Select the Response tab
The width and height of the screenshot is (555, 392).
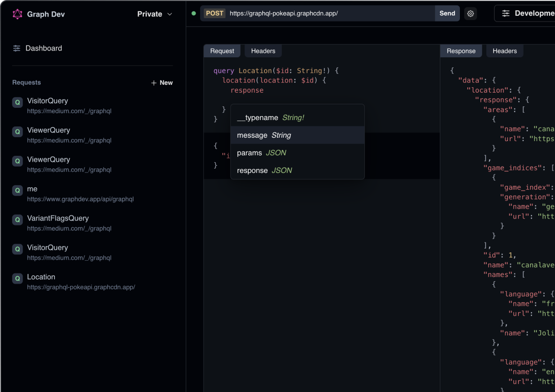pyautogui.click(x=461, y=51)
